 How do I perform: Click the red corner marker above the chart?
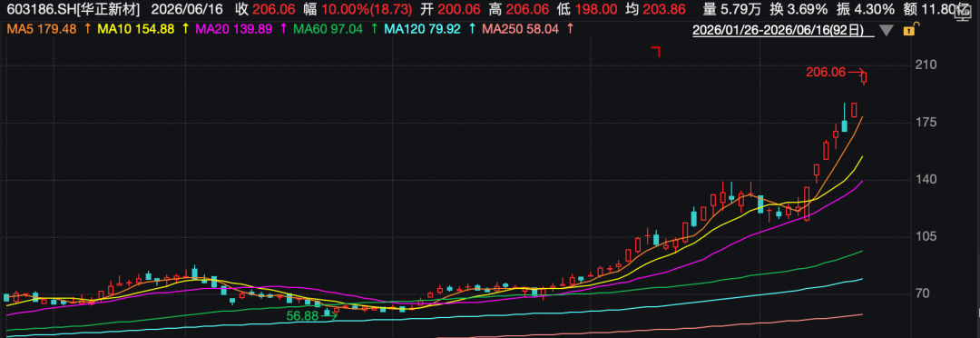656,51
